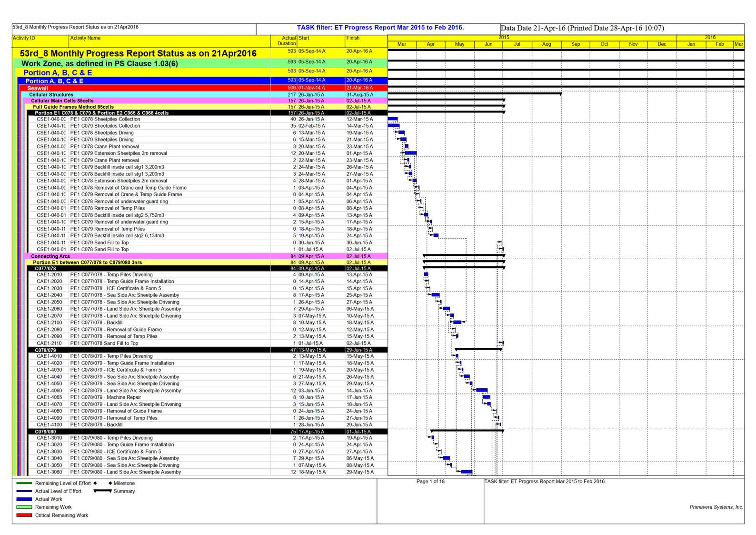Image resolution: width=756 pixels, height=535 pixels.
Task: Click the Summary bar legend symbol
Action: coord(102,491)
